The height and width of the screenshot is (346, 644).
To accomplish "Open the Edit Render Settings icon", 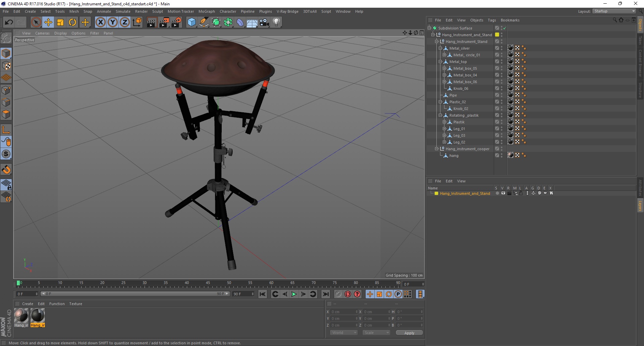I will click(176, 22).
